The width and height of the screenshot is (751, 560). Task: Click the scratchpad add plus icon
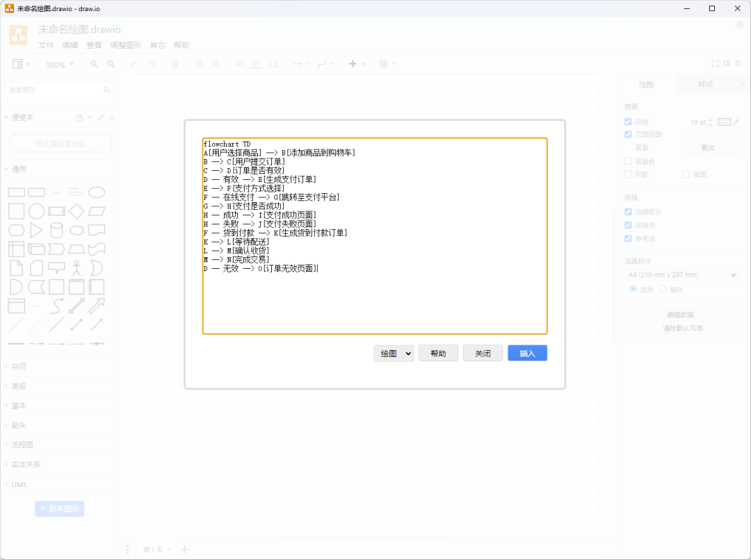pos(90,117)
